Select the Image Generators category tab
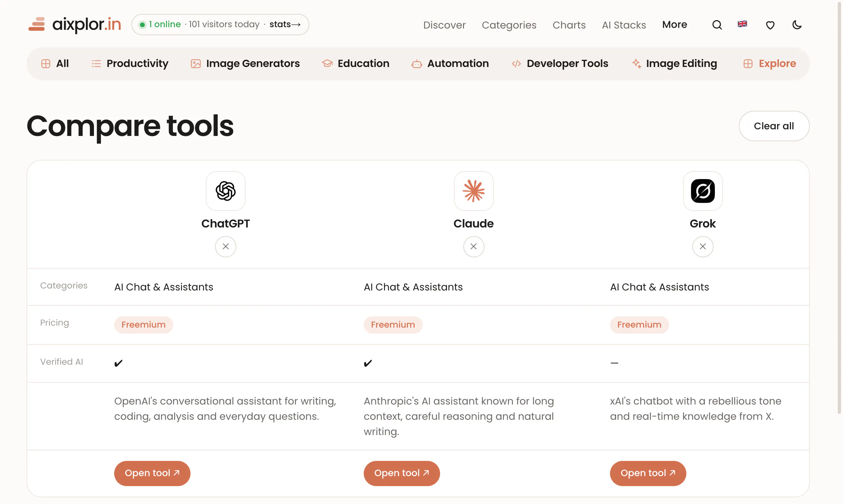 [x=245, y=64]
